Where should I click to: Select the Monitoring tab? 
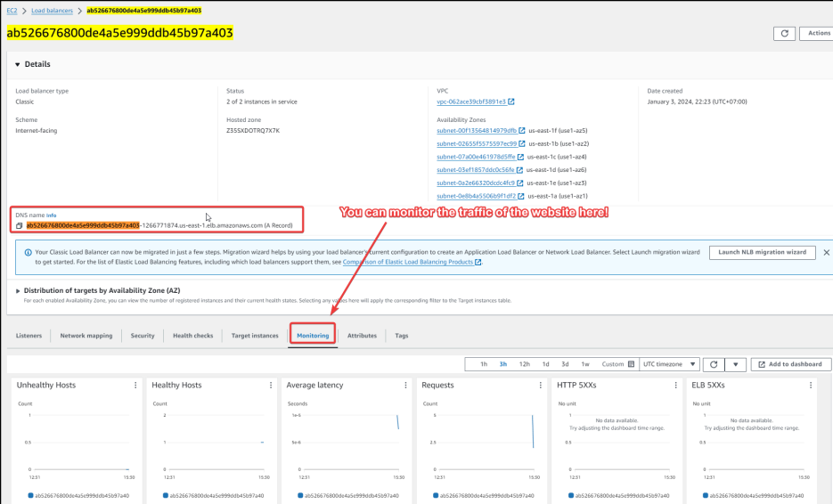tap(313, 336)
